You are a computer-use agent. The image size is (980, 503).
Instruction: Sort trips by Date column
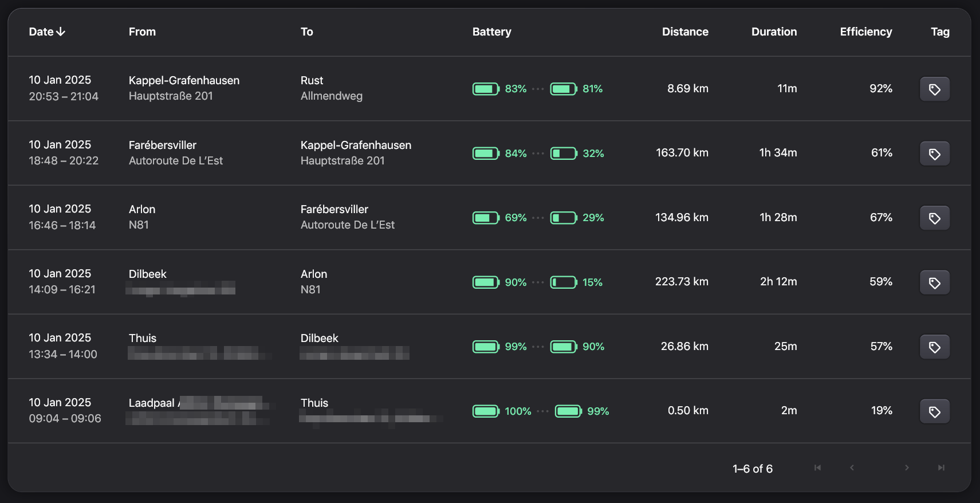click(41, 32)
